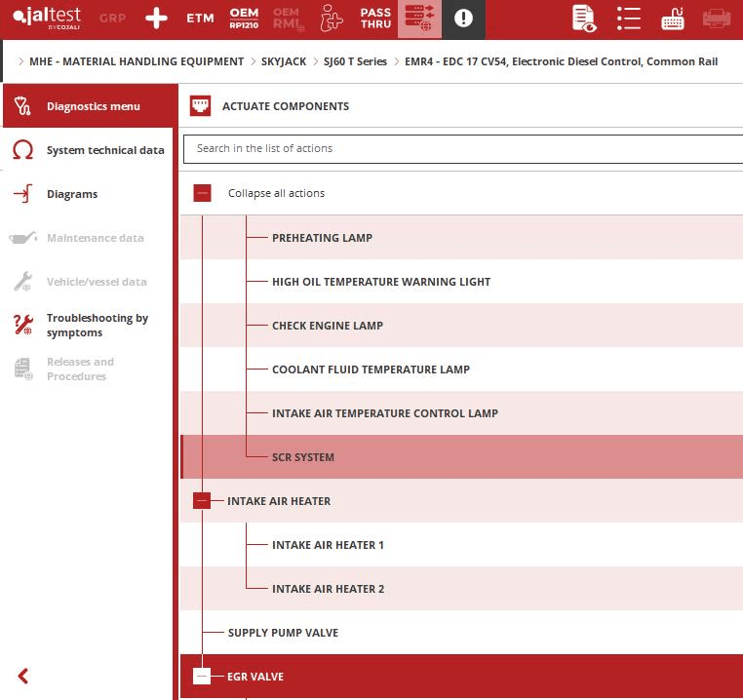Open Diagnostics menu in sidebar
The width and height of the screenshot is (743, 700).
(x=93, y=106)
